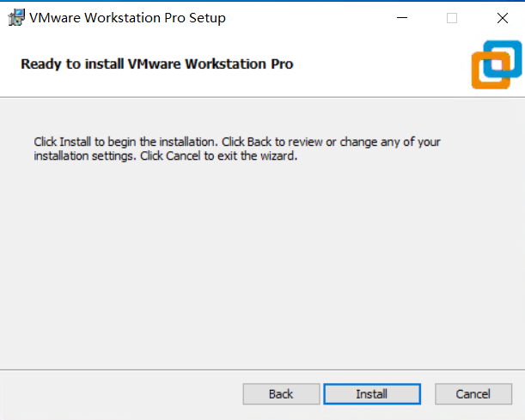Click the VMware logo in the header
This screenshot has width=525, height=420.
(x=496, y=64)
